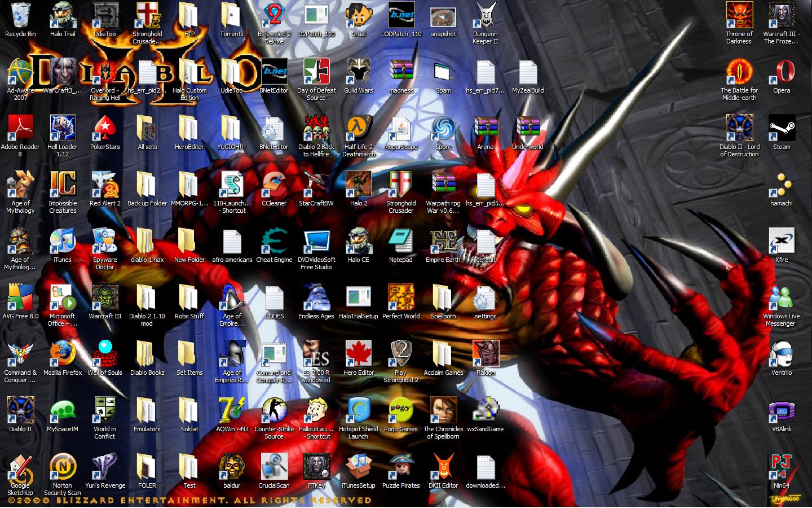The width and height of the screenshot is (812, 508).
Task: Open the Adobe Reader 8 icon
Action: point(20,128)
